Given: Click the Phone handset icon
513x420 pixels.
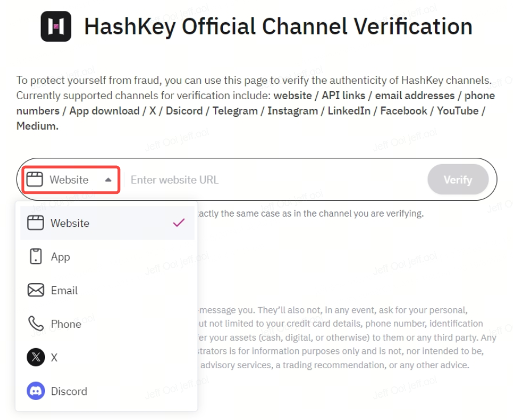Looking at the screenshot, I should [36, 324].
